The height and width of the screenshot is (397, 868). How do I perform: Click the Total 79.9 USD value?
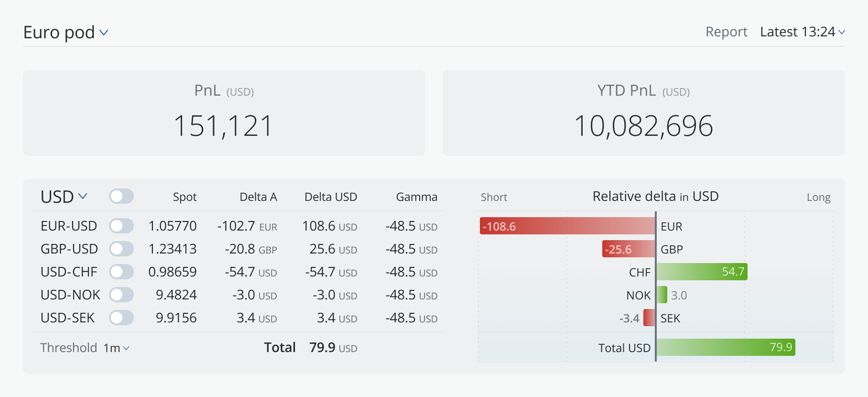pyautogui.click(x=333, y=347)
